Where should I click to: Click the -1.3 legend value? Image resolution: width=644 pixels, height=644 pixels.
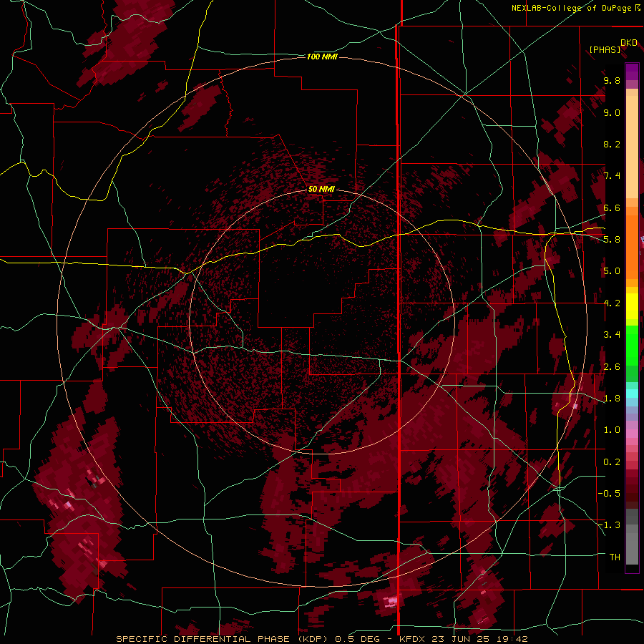(609, 525)
